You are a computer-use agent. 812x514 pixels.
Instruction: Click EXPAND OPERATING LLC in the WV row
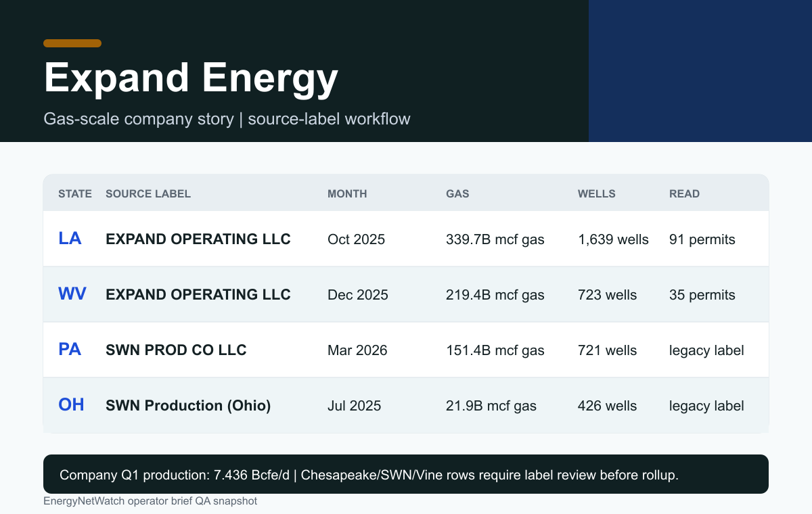[198, 294]
